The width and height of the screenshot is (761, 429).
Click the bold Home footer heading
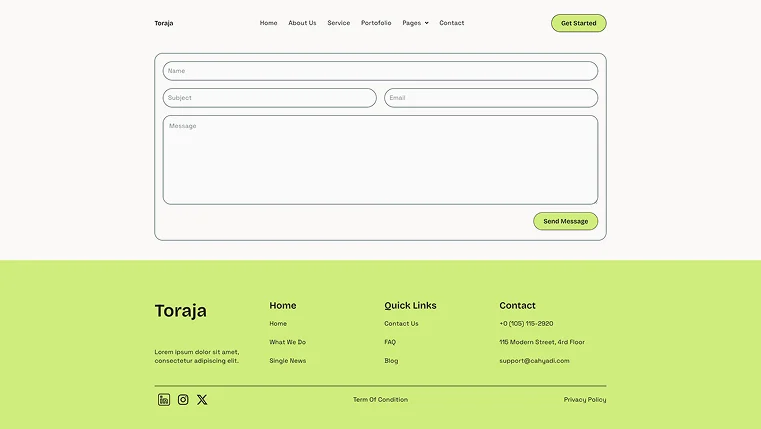point(283,305)
